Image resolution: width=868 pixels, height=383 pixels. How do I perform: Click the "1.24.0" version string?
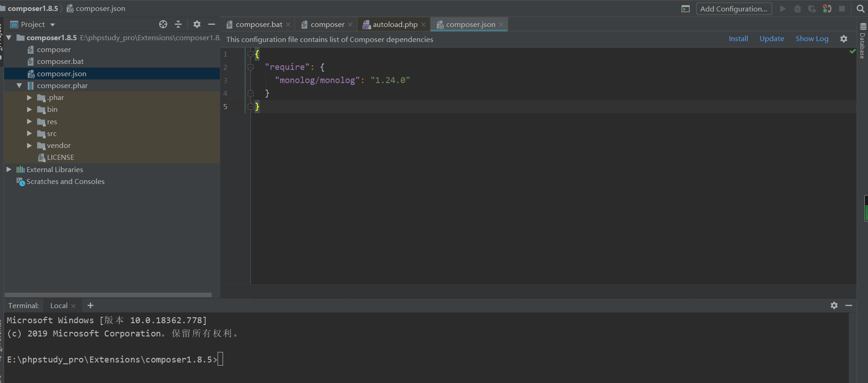[390, 80]
